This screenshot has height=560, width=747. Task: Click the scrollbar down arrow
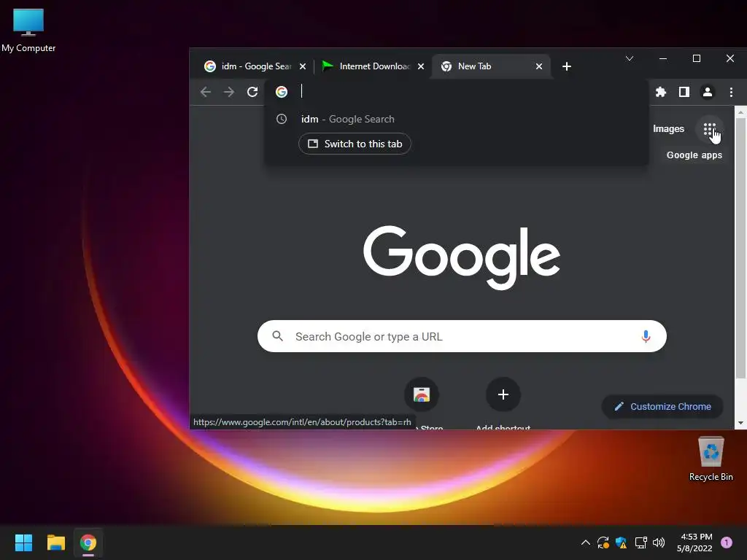tap(740, 423)
